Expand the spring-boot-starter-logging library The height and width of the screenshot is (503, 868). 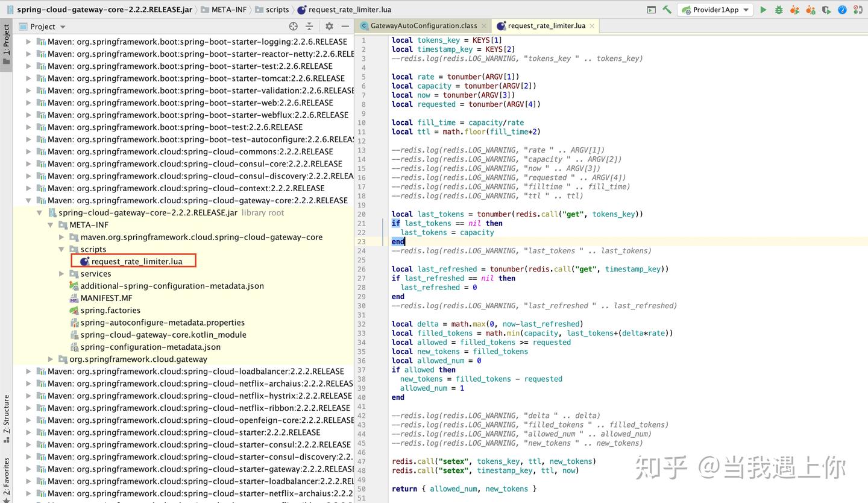[x=28, y=42]
